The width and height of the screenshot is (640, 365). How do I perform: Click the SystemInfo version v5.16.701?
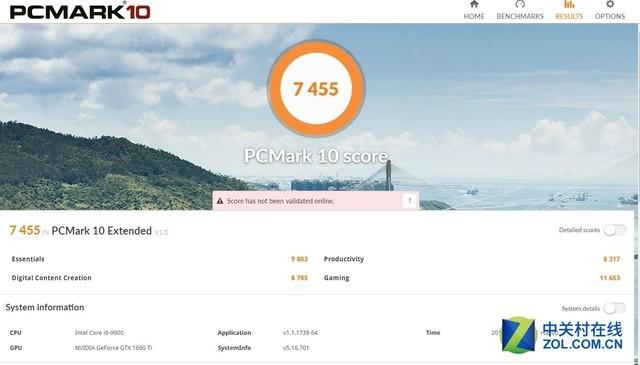pos(296,348)
